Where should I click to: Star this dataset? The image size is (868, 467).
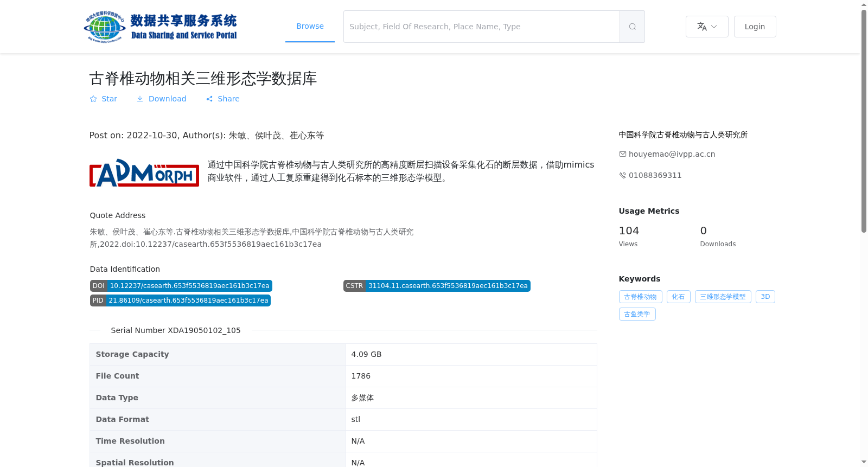[103, 99]
